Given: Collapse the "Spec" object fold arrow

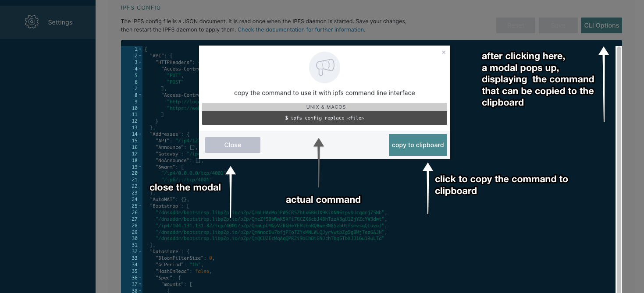Looking at the screenshot, I should 139,278.
